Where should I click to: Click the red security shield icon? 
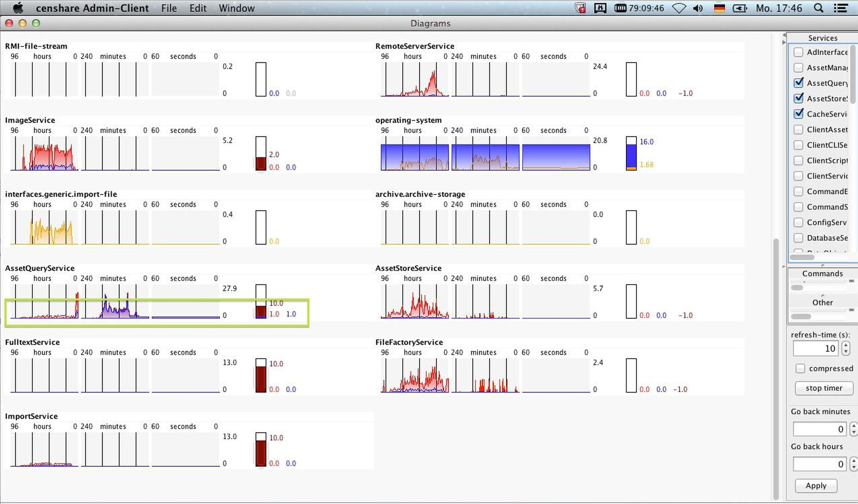pyautogui.click(x=580, y=8)
